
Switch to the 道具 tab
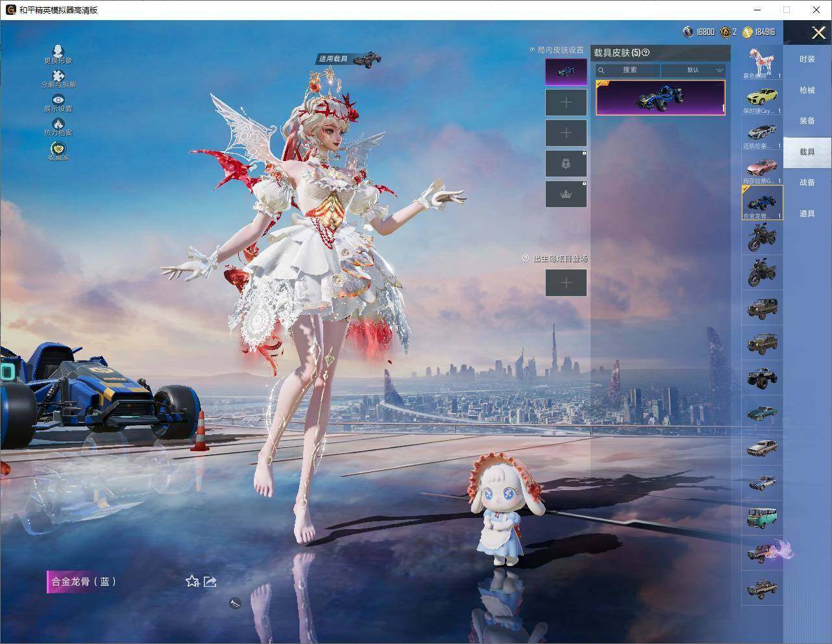pyautogui.click(x=807, y=214)
